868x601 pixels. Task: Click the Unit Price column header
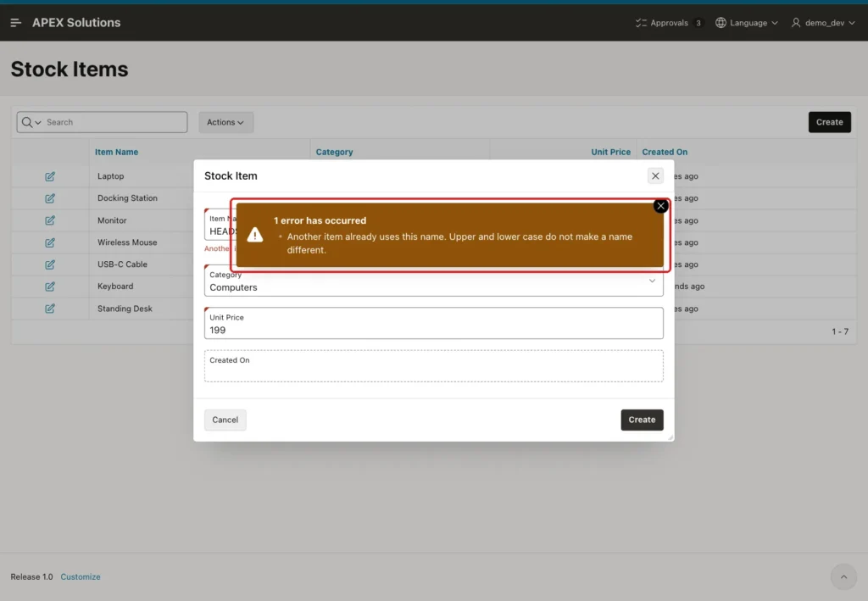pyautogui.click(x=610, y=153)
